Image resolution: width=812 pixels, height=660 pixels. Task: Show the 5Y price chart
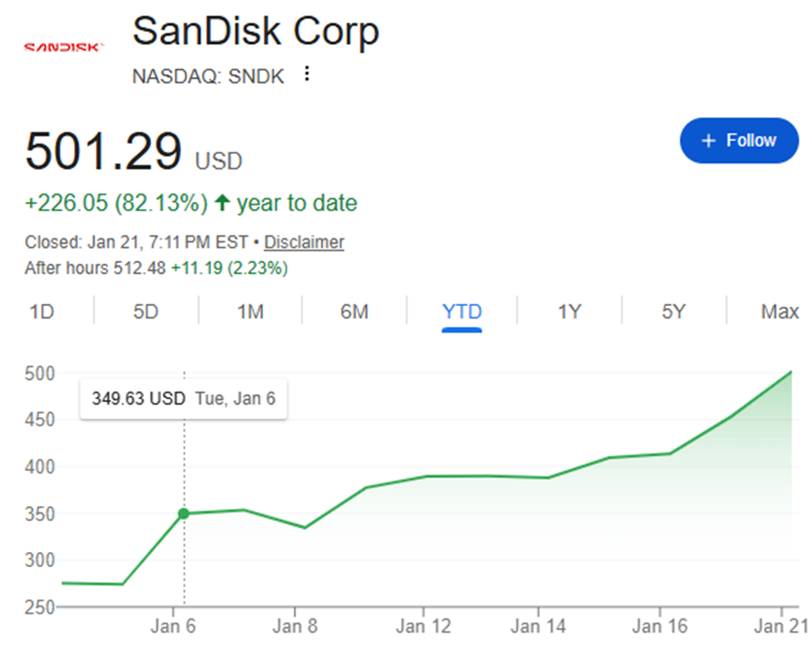tap(673, 312)
